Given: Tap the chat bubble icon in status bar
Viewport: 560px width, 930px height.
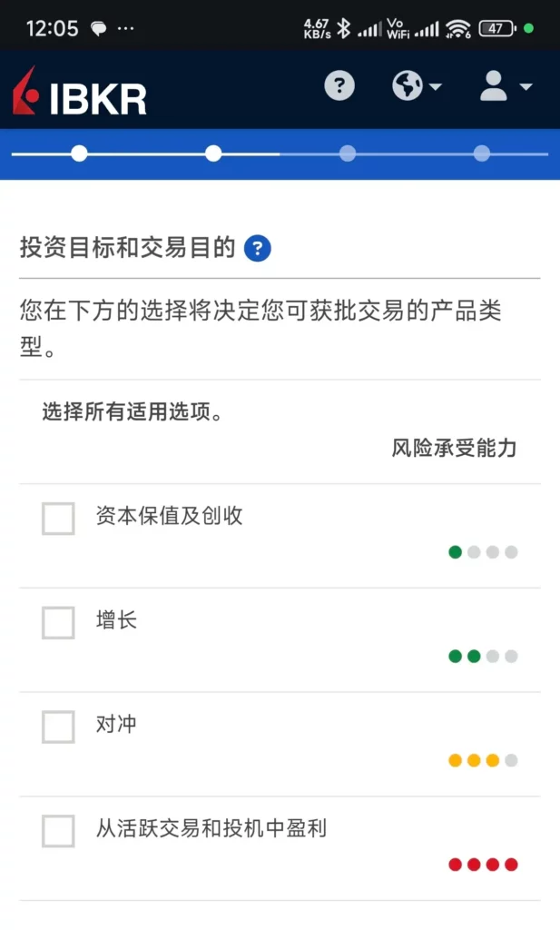Looking at the screenshot, I should [99, 28].
